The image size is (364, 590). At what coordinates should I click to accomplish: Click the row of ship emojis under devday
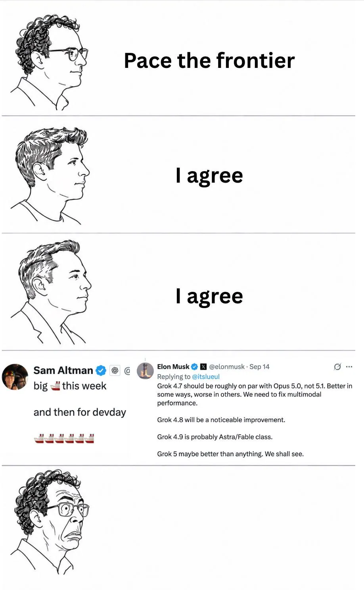(64, 438)
